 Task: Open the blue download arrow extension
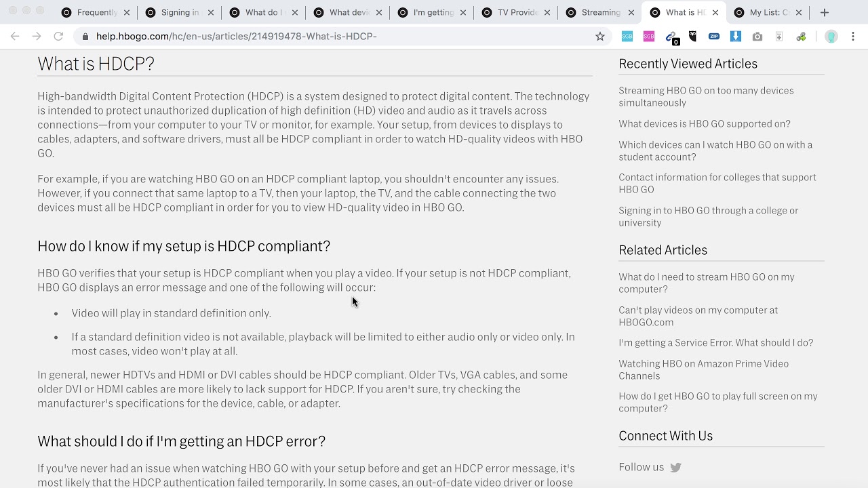[736, 37]
